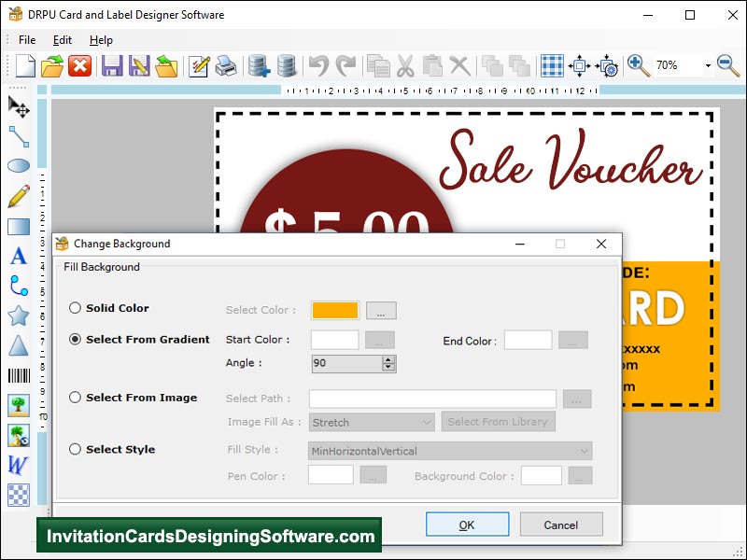Activate the Barcode tool
The height and width of the screenshot is (560, 747).
[x=19, y=375]
